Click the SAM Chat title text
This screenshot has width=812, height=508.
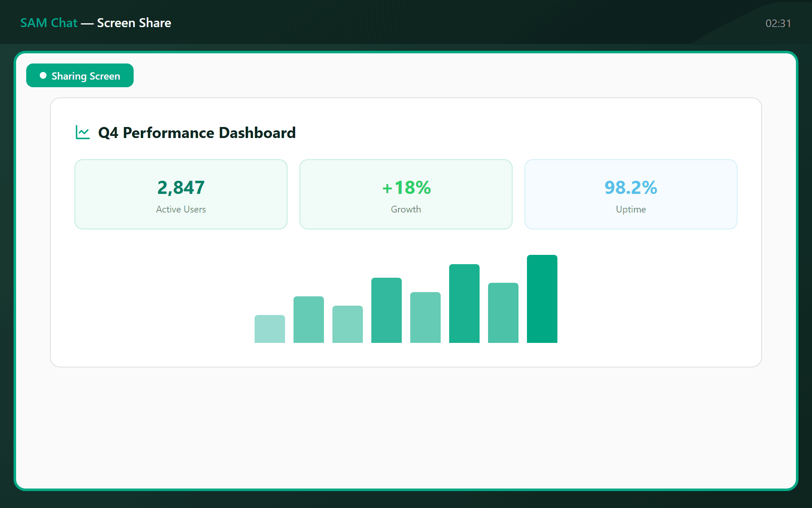pos(49,23)
